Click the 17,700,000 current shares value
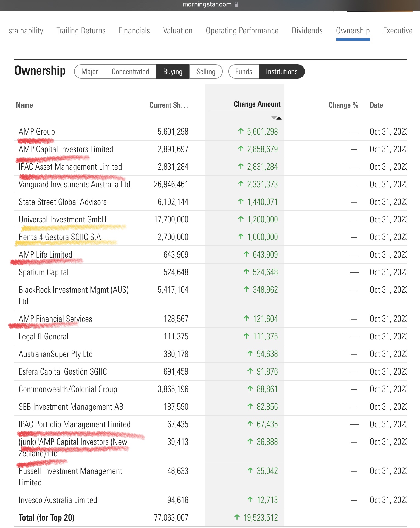Screen dimensions: 420x528 (171, 219)
